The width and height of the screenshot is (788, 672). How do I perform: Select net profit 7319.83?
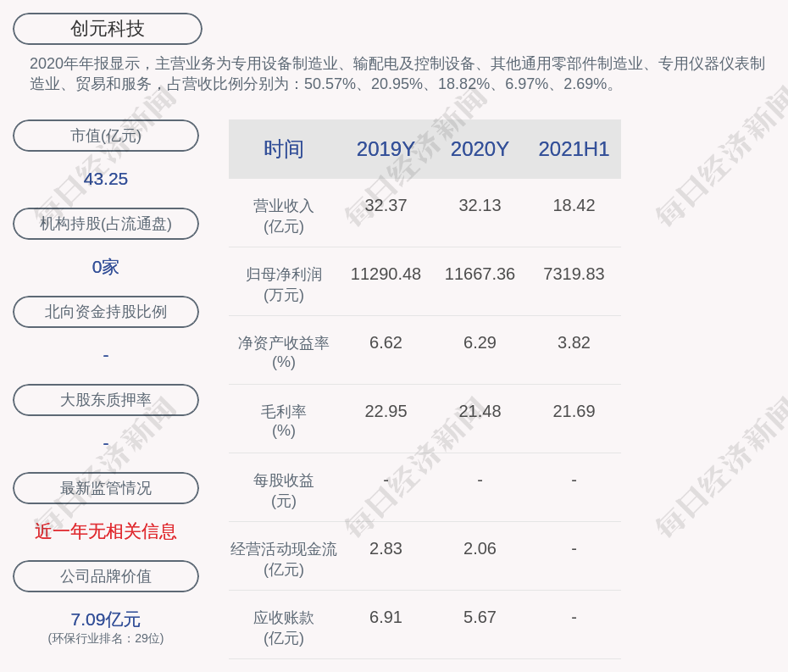(574, 274)
